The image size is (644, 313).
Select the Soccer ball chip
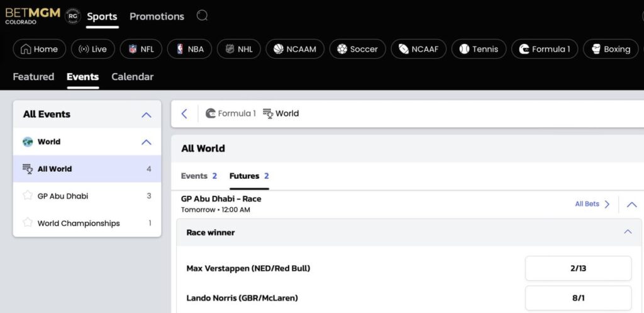pos(357,49)
